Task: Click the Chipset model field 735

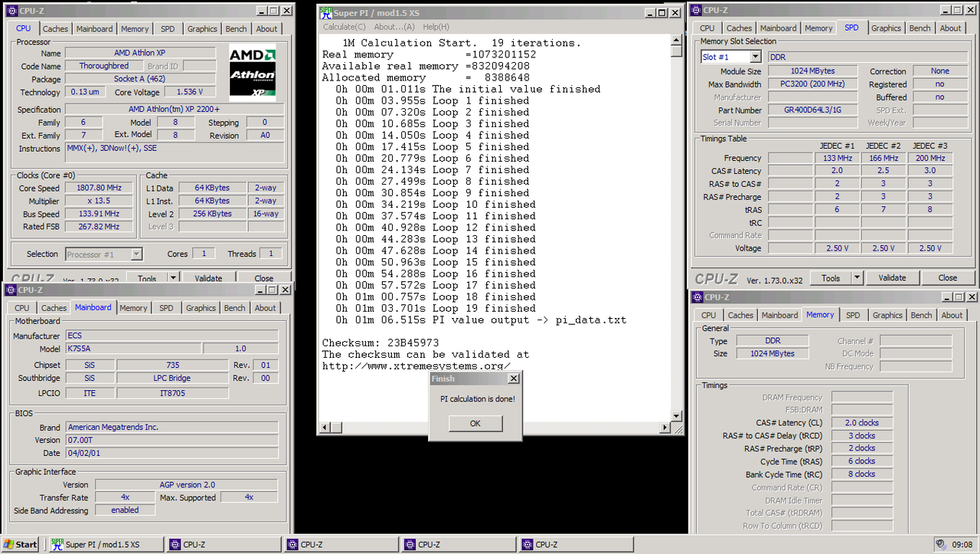Action: coord(172,366)
